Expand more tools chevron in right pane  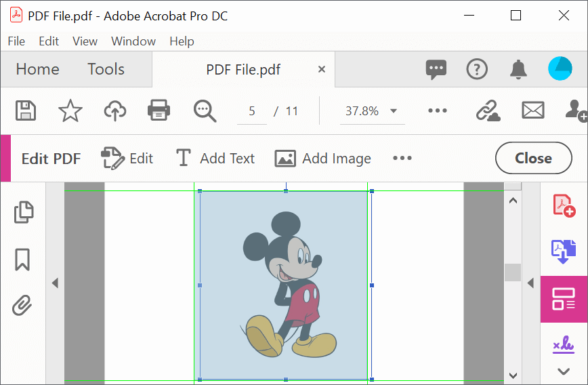pos(564,371)
